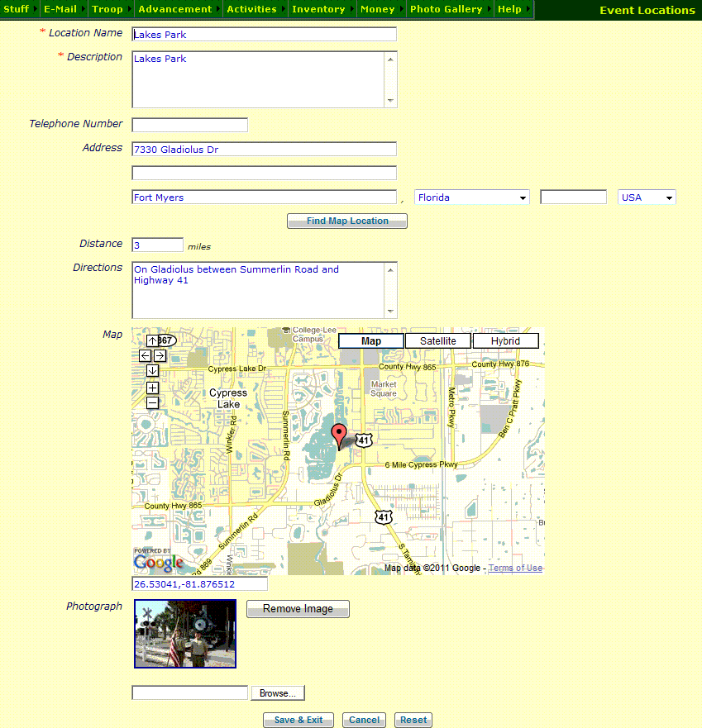Open the Help menu
The width and height of the screenshot is (702, 728).
[x=513, y=9]
